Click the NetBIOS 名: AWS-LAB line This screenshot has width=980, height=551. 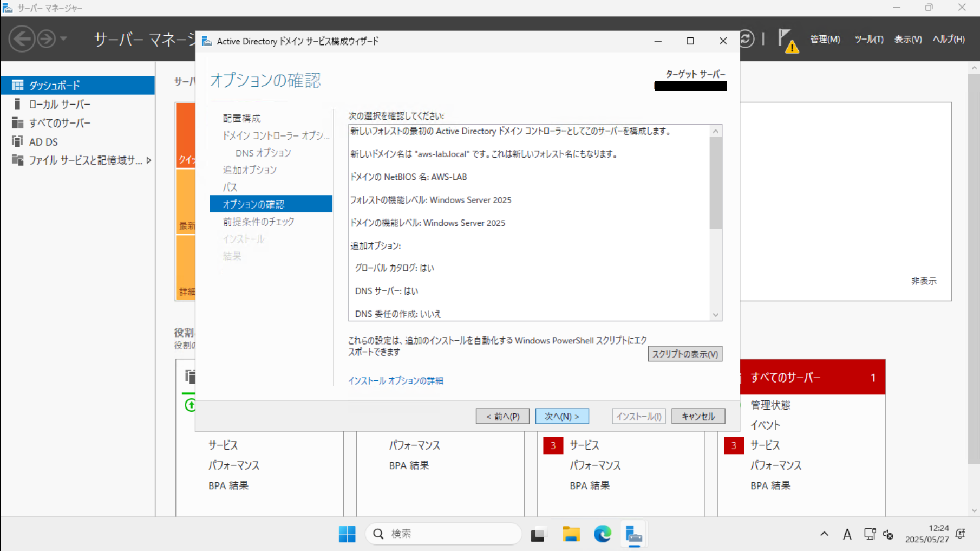[x=408, y=177]
